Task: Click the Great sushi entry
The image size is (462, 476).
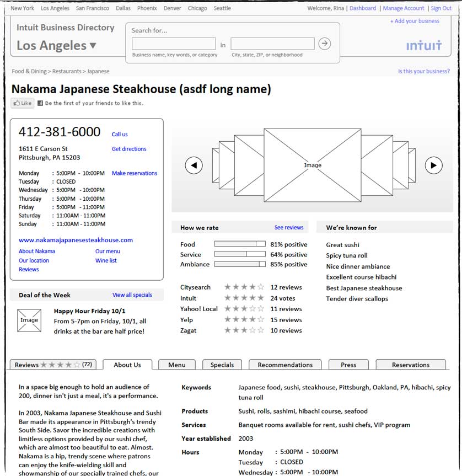Action: [343, 245]
